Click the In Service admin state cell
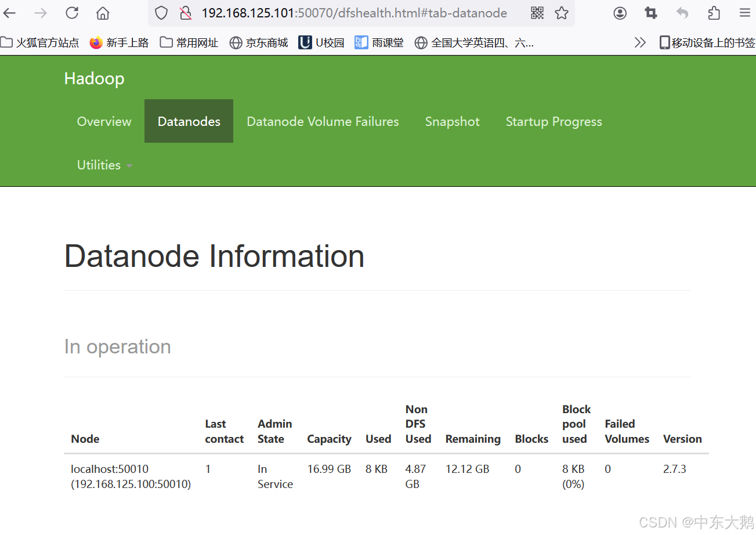 275,476
